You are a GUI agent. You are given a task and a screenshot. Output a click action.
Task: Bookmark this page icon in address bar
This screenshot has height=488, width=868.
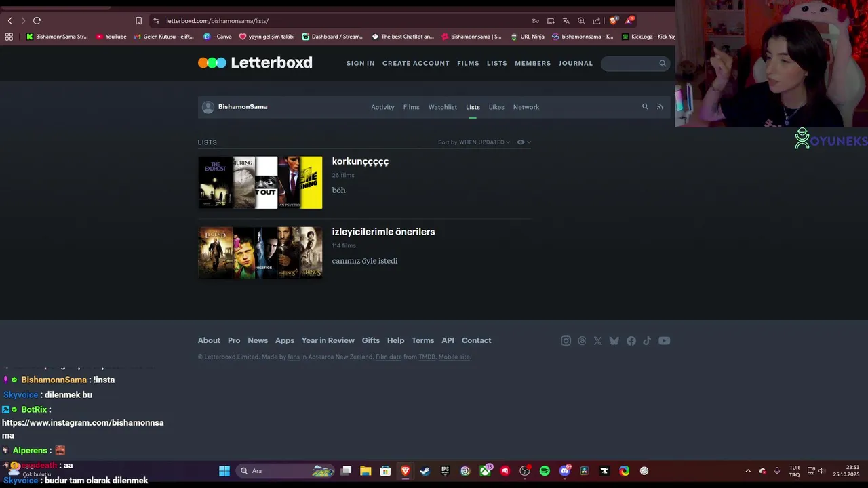tap(138, 21)
